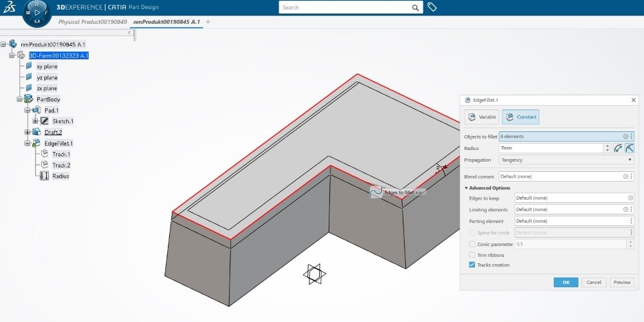
Task: Collapse the Pad.1 node
Action: coord(27,110)
